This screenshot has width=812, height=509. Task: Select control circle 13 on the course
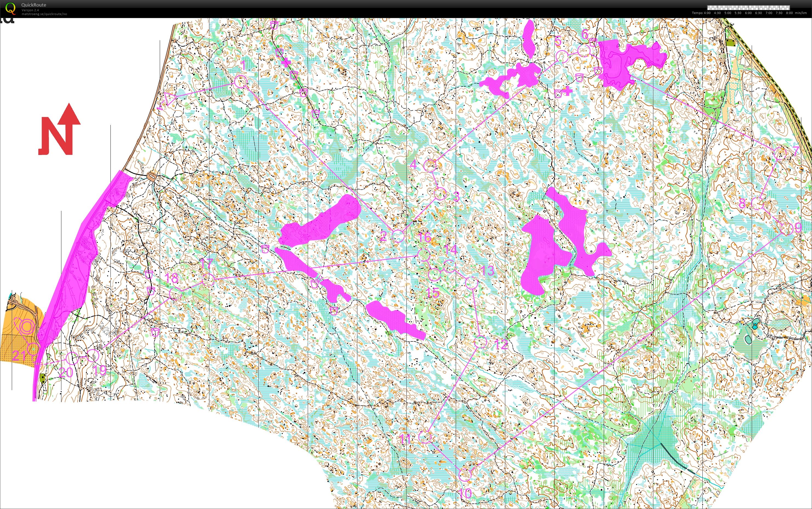coord(472,283)
